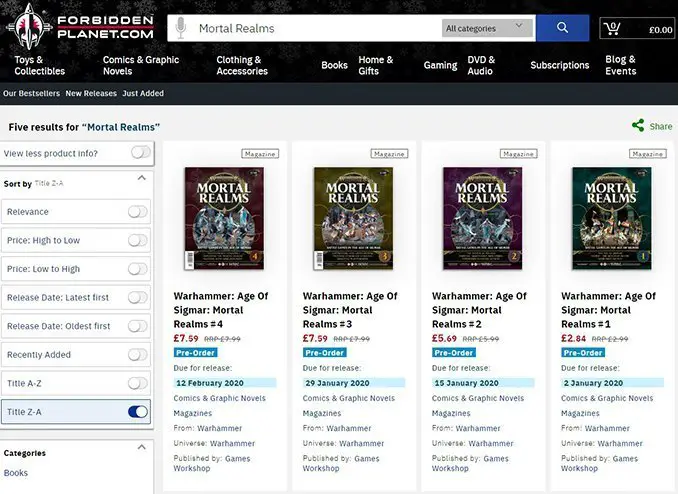Enable Release Date: Oldest first toggle

tap(138, 326)
